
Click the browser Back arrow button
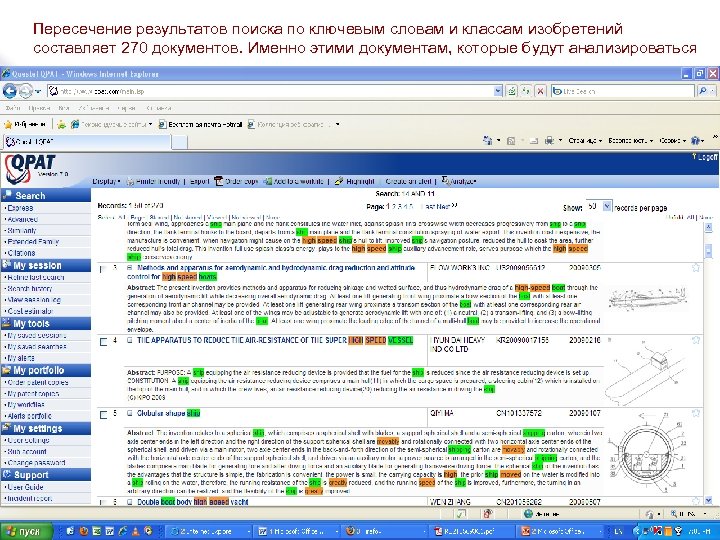(x=10, y=91)
